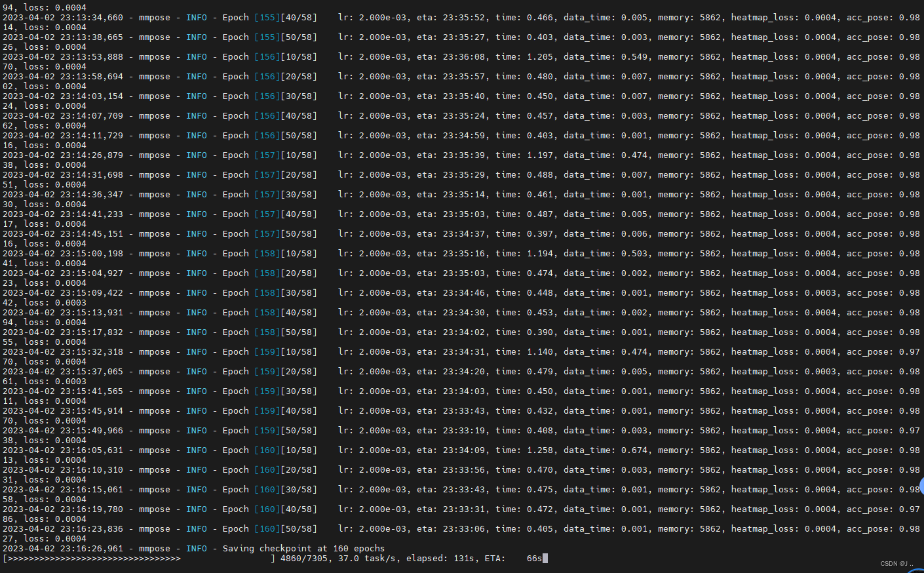Click the time value "1.197"
Screen dimensions: 924x573
click(x=539, y=155)
